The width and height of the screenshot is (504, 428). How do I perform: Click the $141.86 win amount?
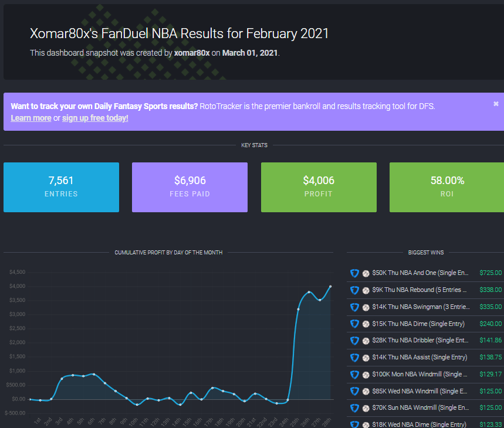tap(491, 340)
